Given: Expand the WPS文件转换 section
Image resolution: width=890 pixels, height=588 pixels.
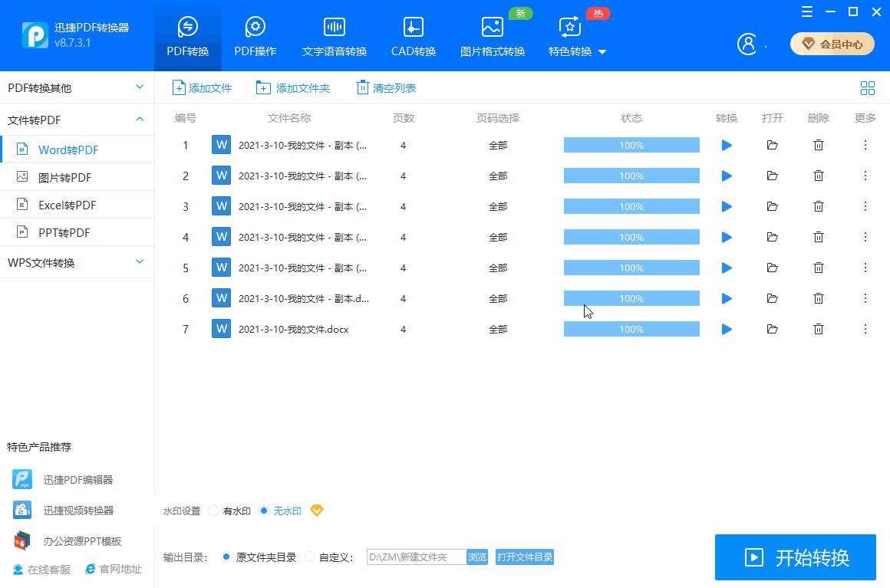Looking at the screenshot, I should click(77, 261).
